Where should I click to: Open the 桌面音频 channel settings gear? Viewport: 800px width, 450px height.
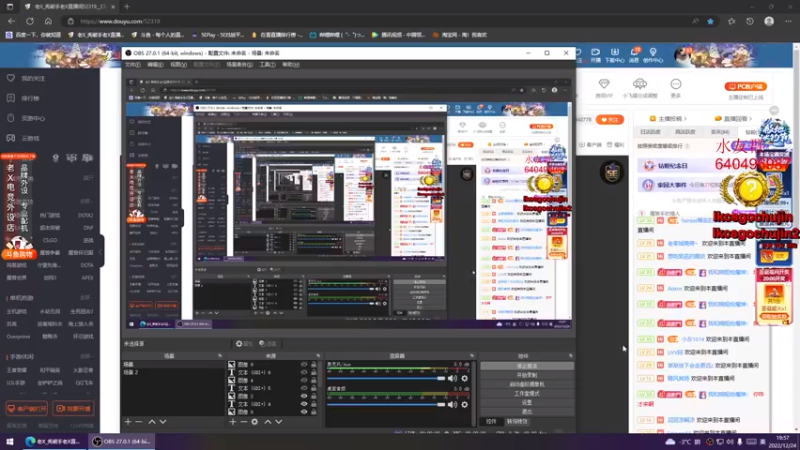coord(464,405)
